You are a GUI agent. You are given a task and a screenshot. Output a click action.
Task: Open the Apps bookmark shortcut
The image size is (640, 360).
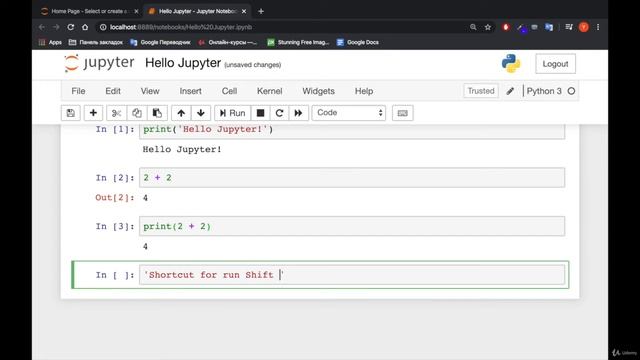50,42
